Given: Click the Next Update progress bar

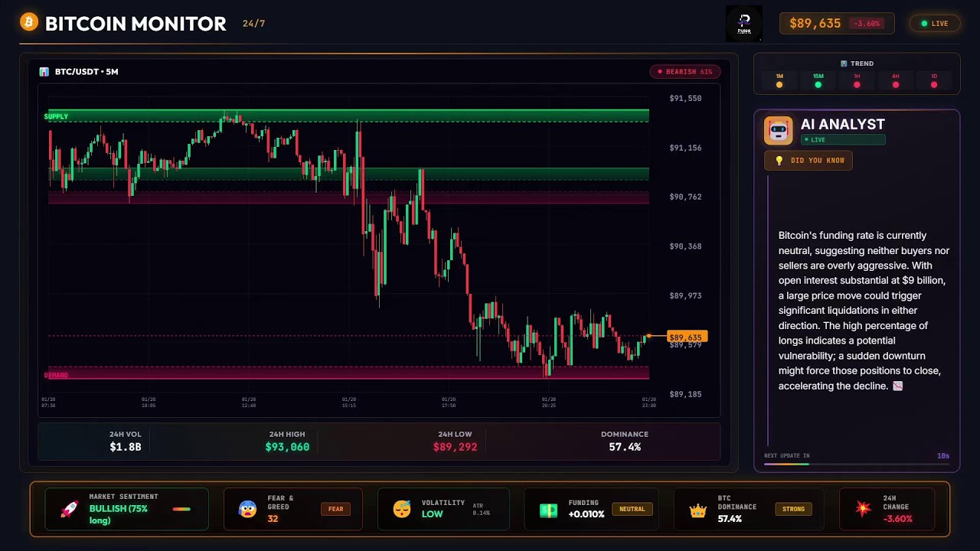Looking at the screenshot, I should [857, 465].
